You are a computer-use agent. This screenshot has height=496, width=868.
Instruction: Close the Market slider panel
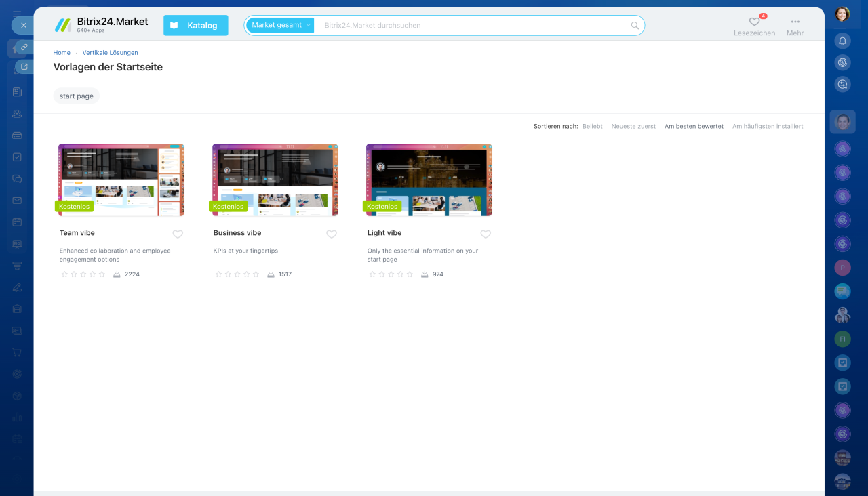click(23, 25)
